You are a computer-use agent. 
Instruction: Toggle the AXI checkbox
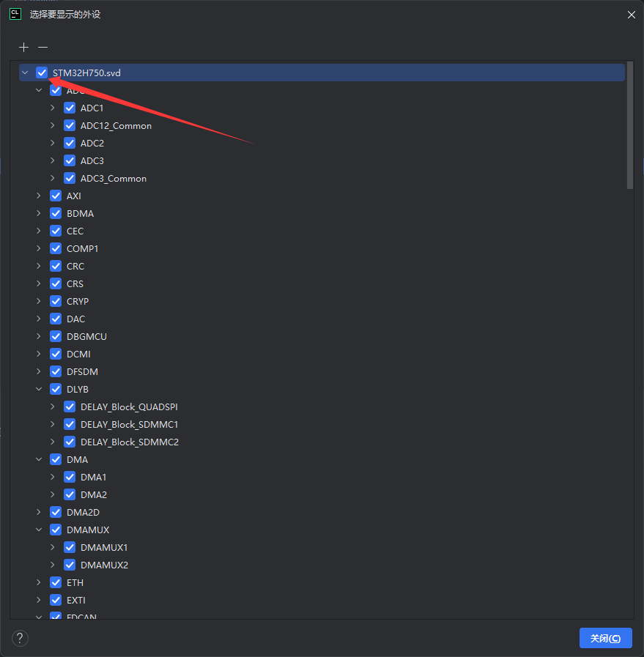56,196
